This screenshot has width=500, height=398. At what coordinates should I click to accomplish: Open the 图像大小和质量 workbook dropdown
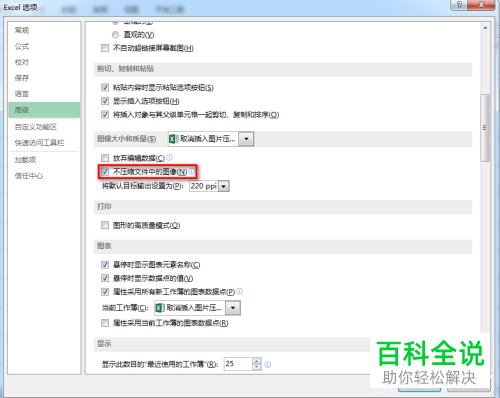(247, 139)
